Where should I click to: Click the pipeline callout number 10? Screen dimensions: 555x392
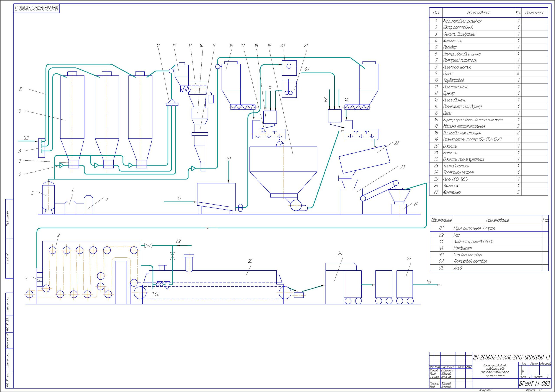[21, 89]
